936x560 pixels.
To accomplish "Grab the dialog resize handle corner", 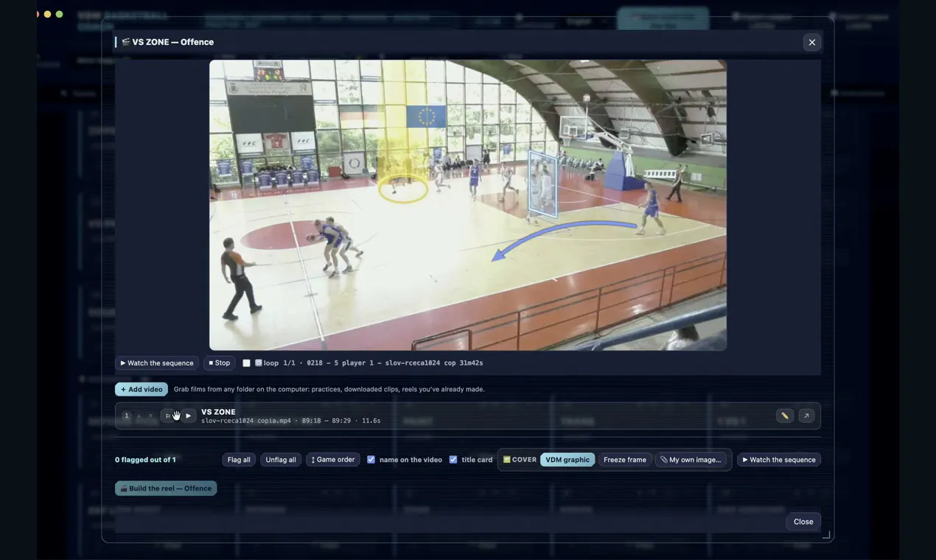I will pos(826,536).
